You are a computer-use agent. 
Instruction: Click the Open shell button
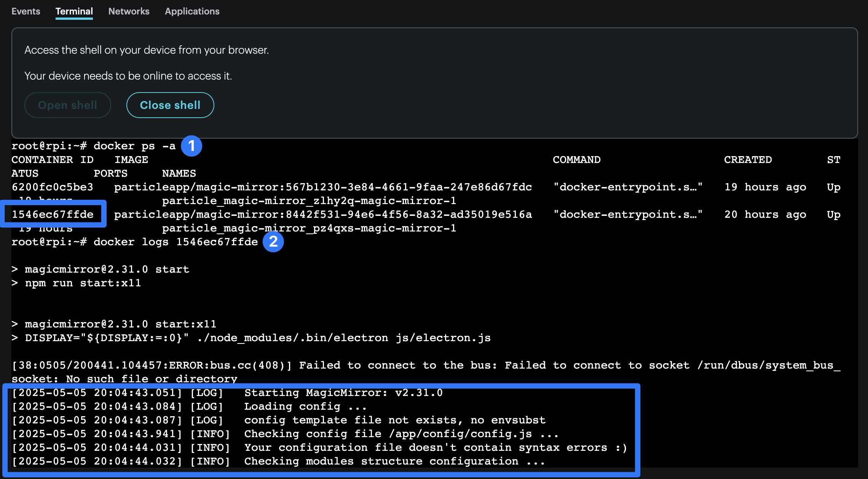tap(68, 105)
